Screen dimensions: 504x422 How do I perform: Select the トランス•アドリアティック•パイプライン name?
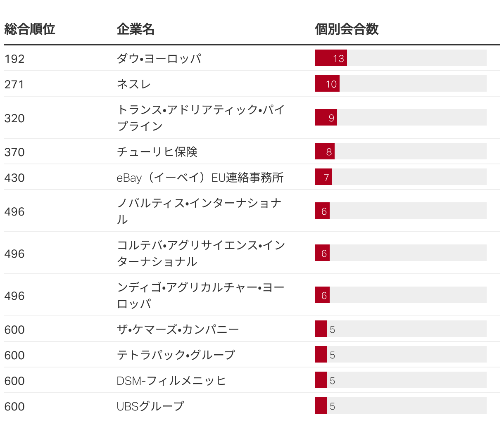[x=201, y=118]
